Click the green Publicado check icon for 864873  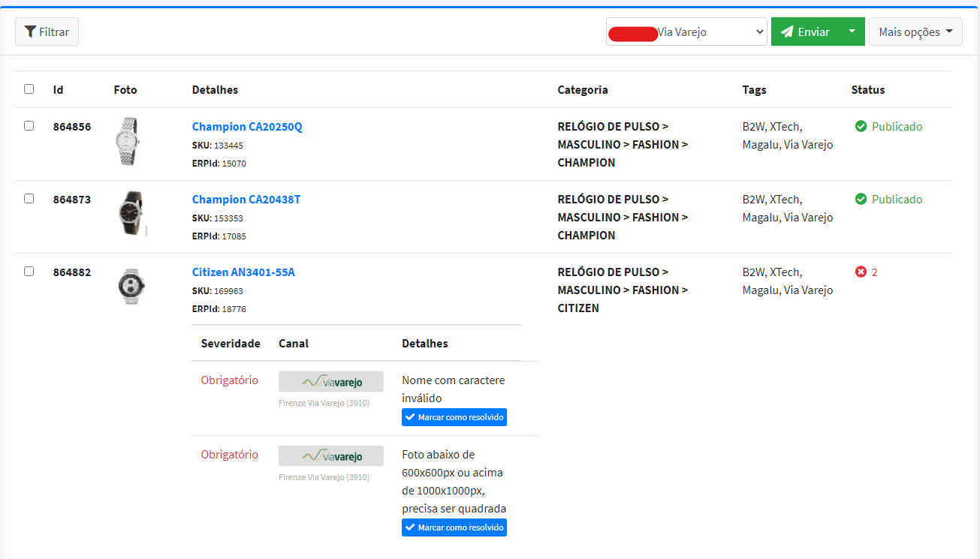(861, 199)
